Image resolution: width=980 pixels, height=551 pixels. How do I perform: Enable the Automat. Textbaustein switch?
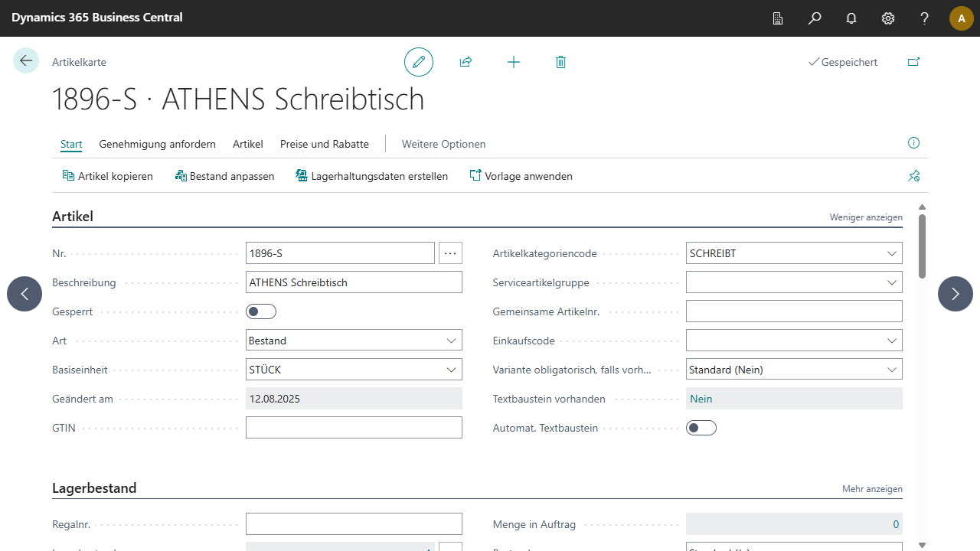tap(701, 428)
